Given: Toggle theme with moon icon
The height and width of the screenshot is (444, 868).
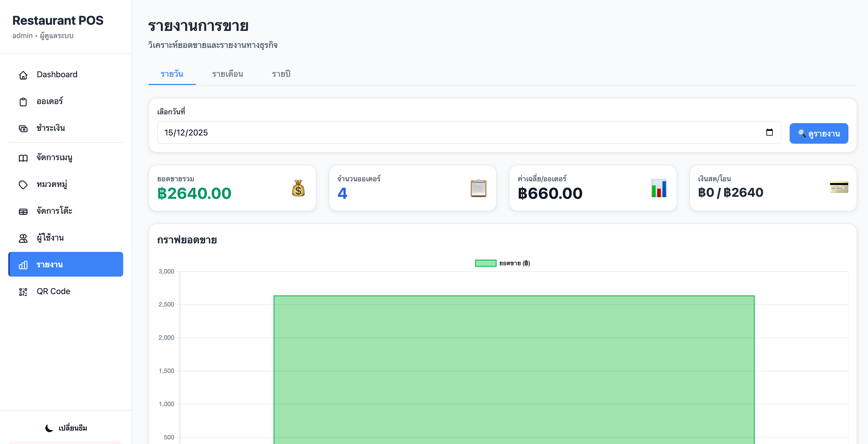Looking at the screenshot, I should [x=49, y=428].
